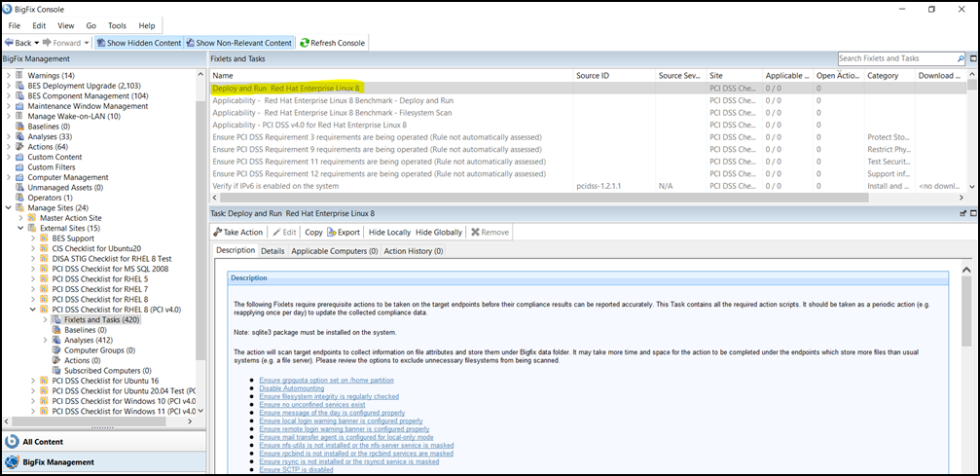The width and height of the screenshot is (980, 476).
Task: Click the Computer Groups (0) icon
Action: (56, 350)
